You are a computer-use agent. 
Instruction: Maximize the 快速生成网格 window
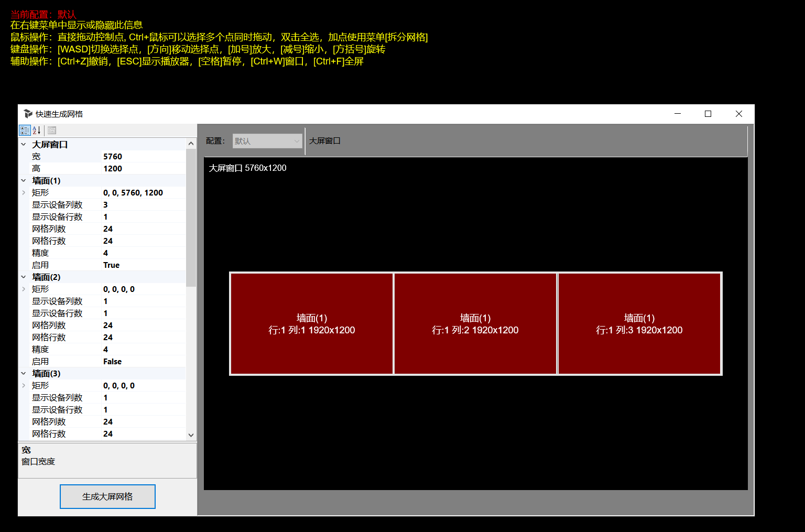click(708, 114)
